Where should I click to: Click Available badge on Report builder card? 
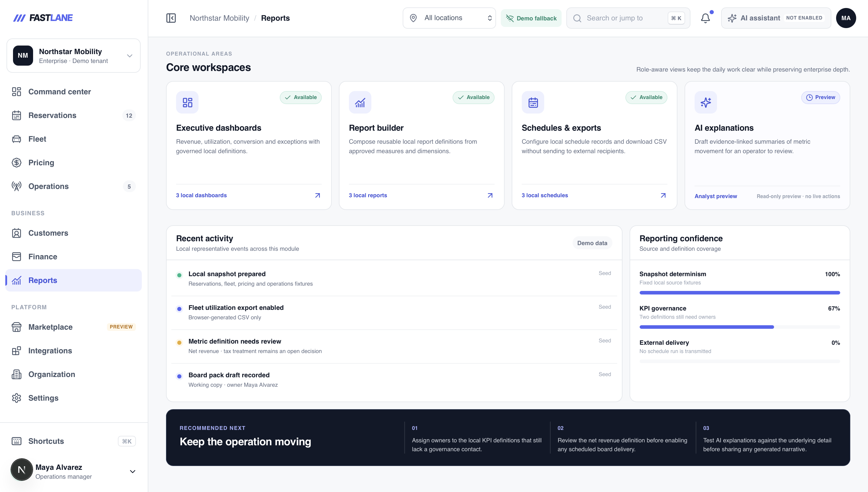[473, 97]
